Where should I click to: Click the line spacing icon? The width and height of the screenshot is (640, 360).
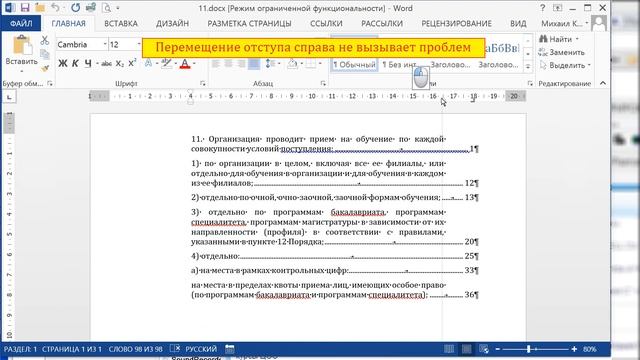(x=269, y=63)
